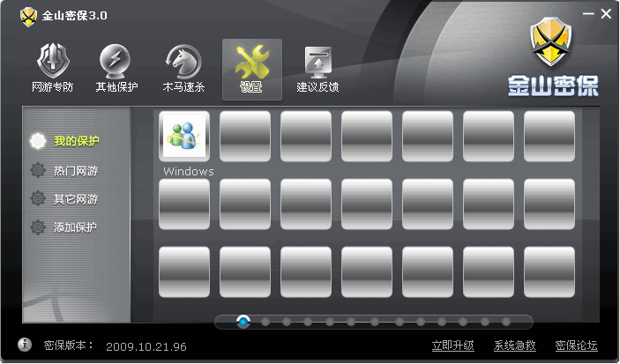Screen dimensions: 620x364
Task: Click the 立即升级 upgrade link
Action: coord(452,345)
